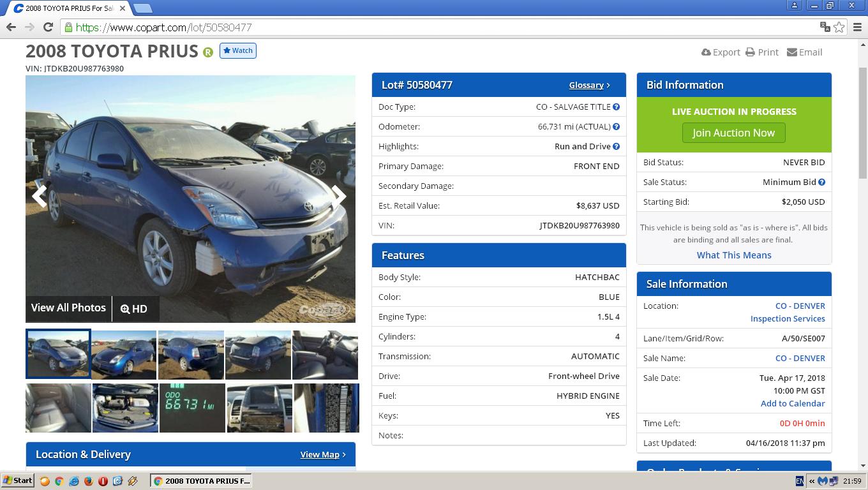The width and height of the screenshot is (868, 490).
Task: Click the HYBRID ENGINE fuel value
Action: tap(588, 396)
